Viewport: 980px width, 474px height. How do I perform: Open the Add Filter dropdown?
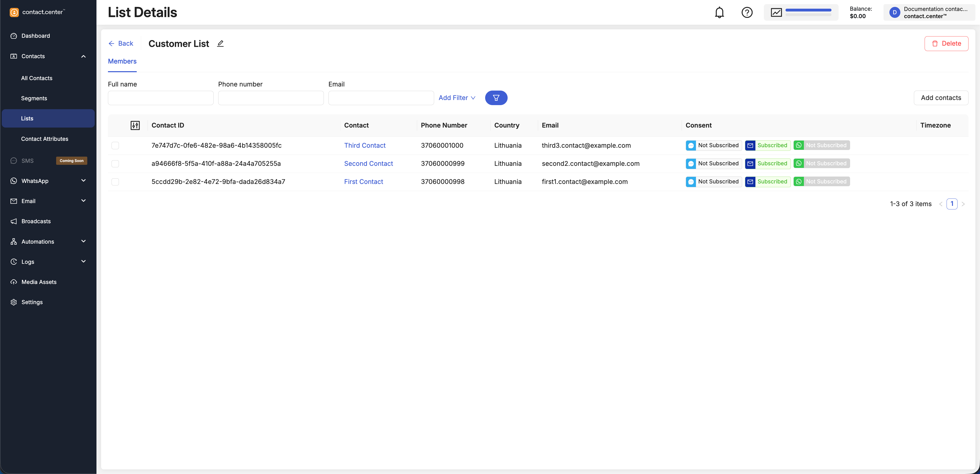[457, 98]
